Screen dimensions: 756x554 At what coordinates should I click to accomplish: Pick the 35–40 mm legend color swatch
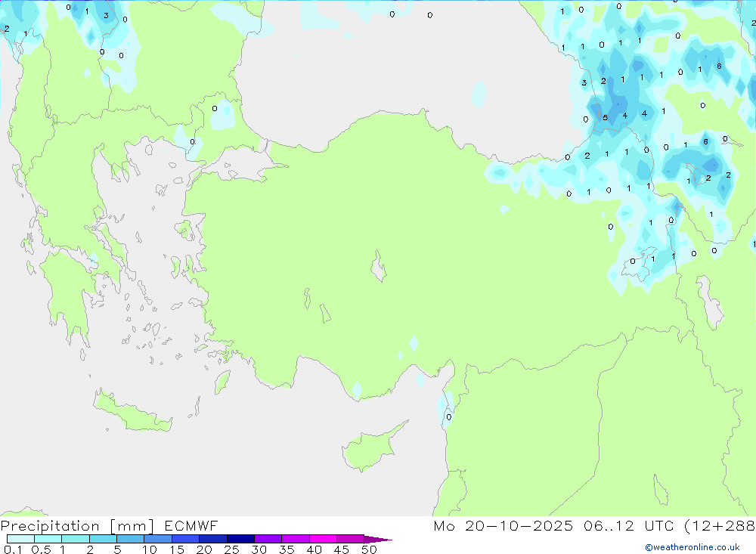296,539
